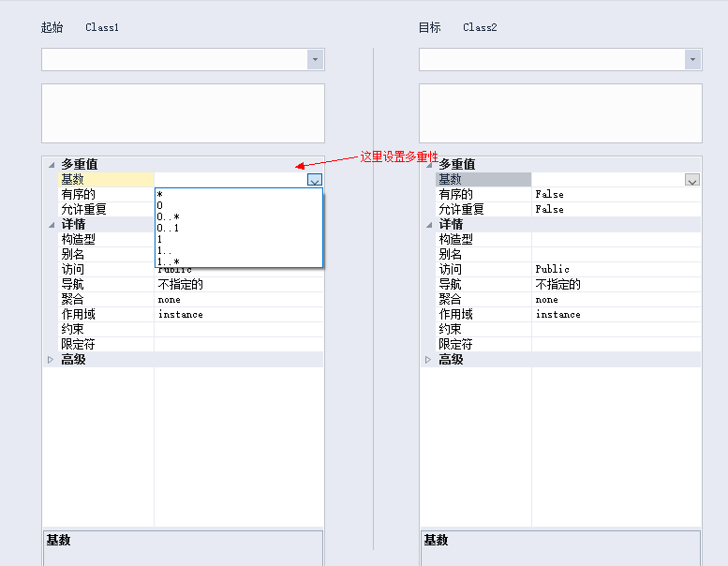Open the 基数 dropdown in target panel
Image resolution: width=728 pixels, height=566 pixels.
[692, 180]
